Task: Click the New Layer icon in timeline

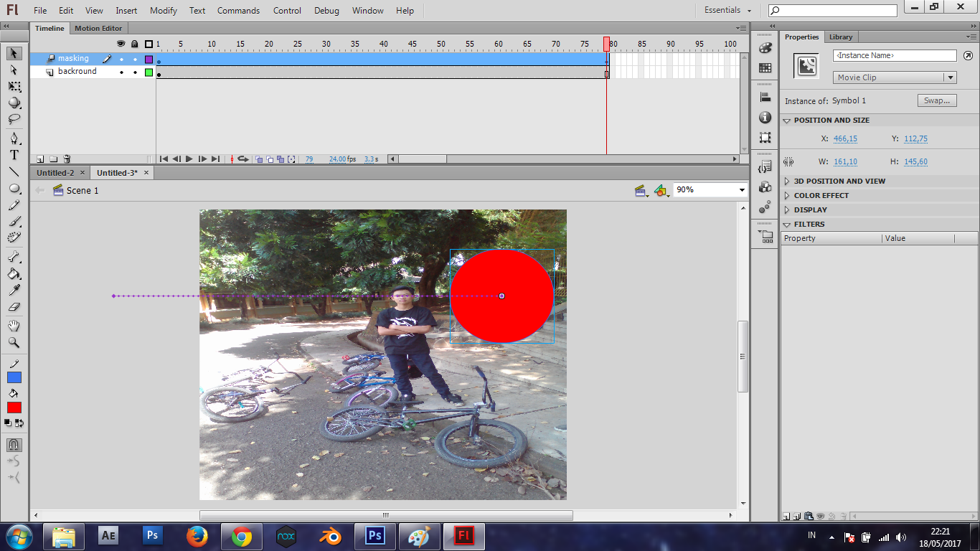Action: pyautogui.click(x=41, y=159)
